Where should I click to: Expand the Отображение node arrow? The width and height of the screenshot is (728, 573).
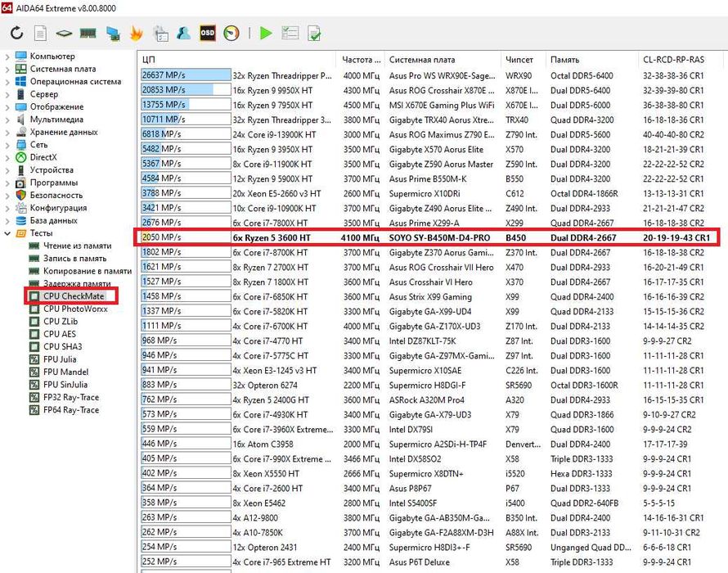point(7,107)
